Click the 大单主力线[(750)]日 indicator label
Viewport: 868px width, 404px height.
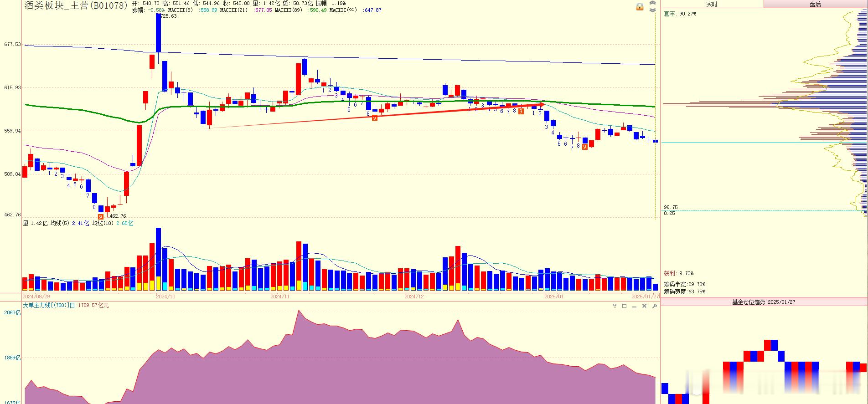point(49,306)
